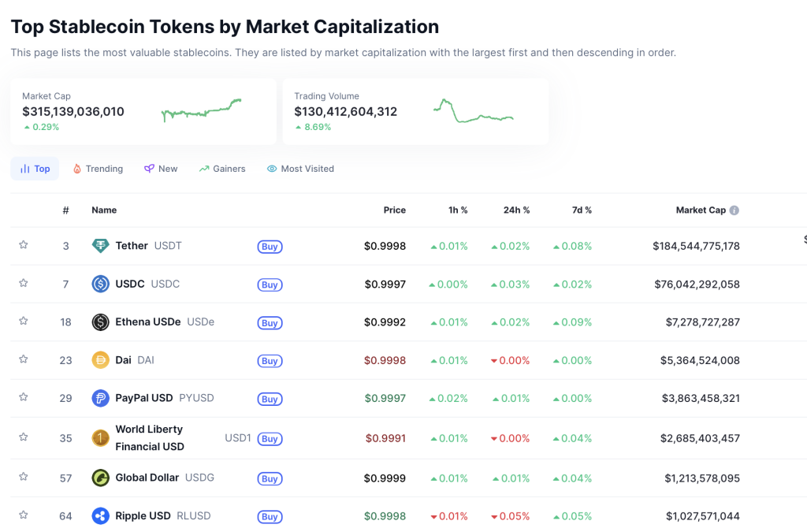Click the USDC coin logo icon

point(100,284)
